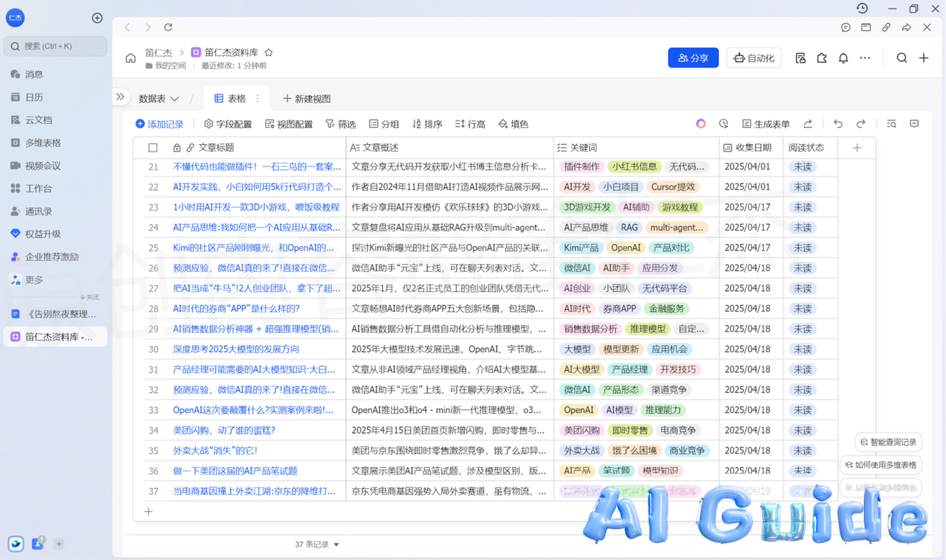Open the 表格 view options menu
Image resolution: width=946 pixels, height=560 pixels.
click(x=258, y=98)
